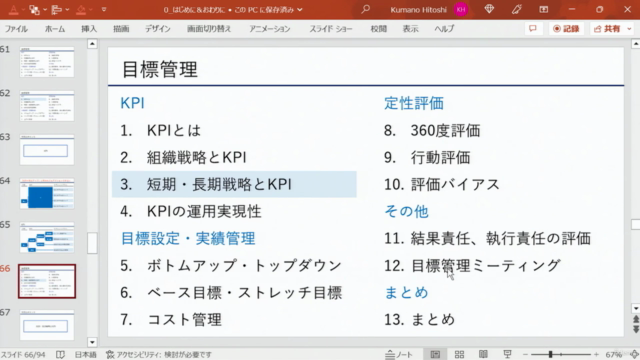Click the shape fill bucket icon
This screenshot has height=360, width=640.
coord(81,9)
